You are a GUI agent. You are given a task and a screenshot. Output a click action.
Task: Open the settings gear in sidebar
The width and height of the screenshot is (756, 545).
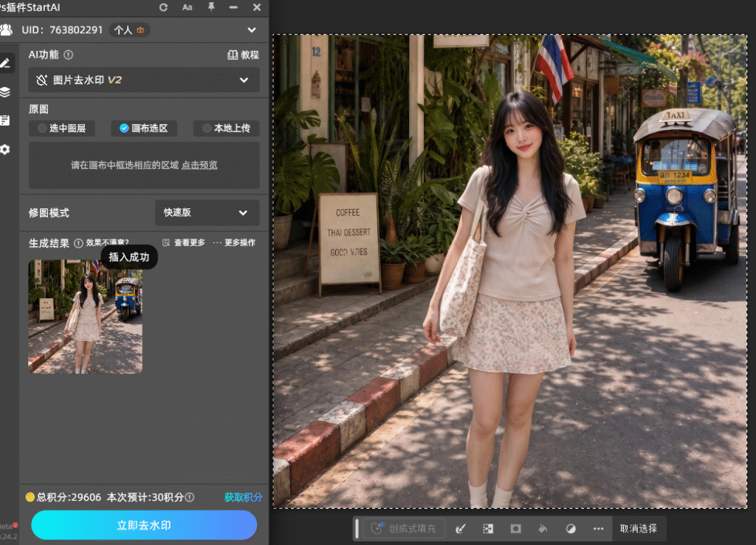click(5, 149)
